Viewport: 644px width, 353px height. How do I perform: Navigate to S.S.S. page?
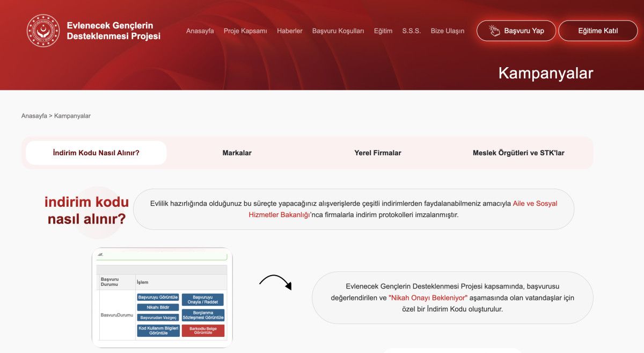[x=412, y=31]
